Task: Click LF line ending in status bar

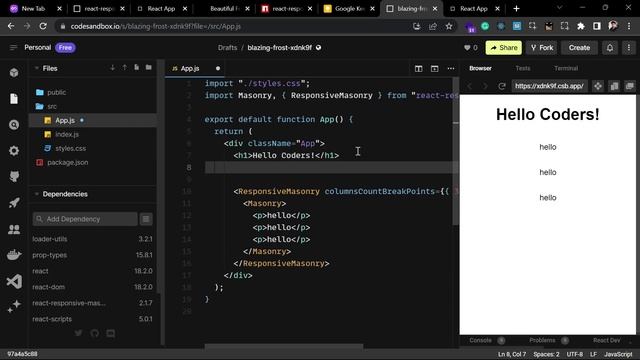Action: [593, 354]
